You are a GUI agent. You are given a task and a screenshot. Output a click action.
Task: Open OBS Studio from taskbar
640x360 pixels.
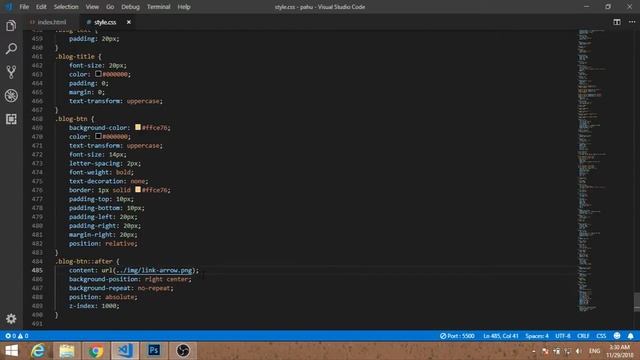point(183,351)
